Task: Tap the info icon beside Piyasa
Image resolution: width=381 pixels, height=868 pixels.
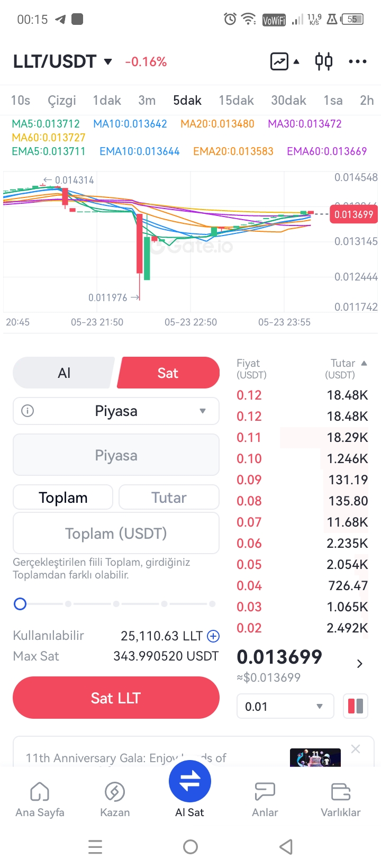Action: pos(28,411)
